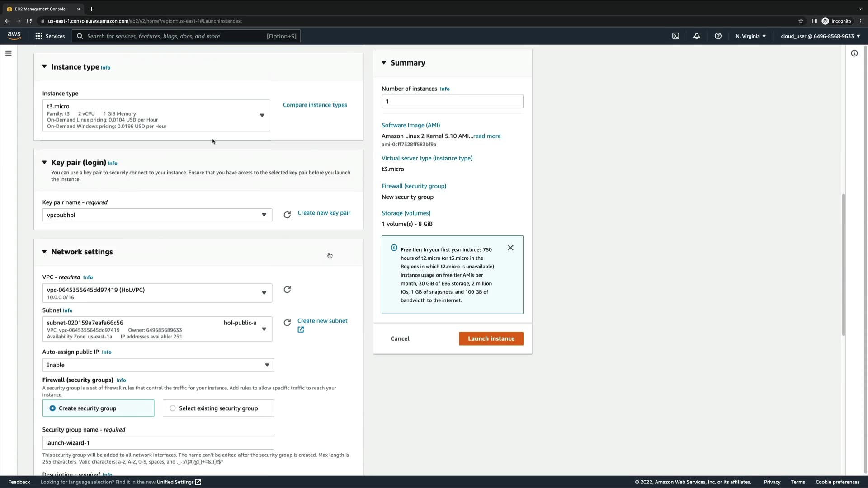Refresh the subnet list

pos(287,323)
